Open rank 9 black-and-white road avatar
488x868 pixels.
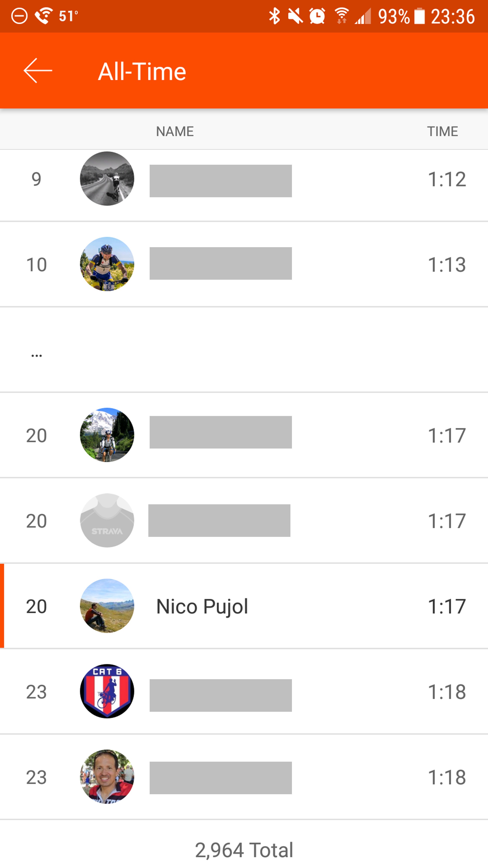point(107,179)
